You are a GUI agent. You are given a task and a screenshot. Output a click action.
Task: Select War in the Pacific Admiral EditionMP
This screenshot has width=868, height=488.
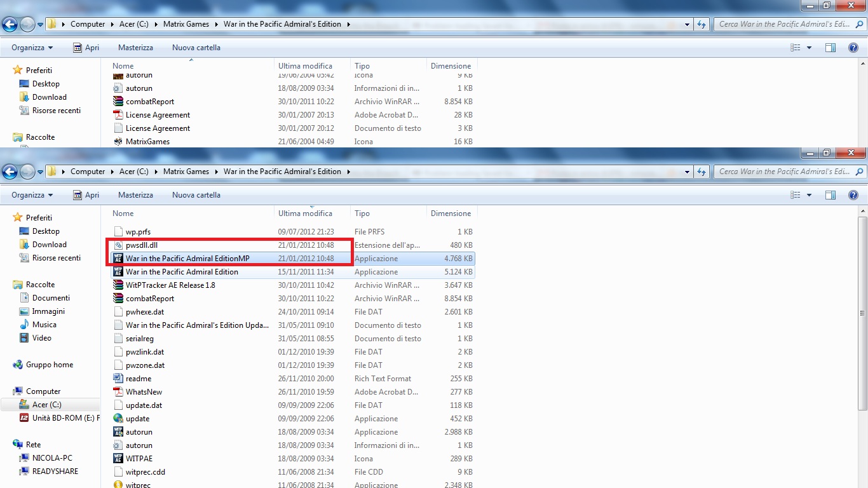[x=292, y=259]
